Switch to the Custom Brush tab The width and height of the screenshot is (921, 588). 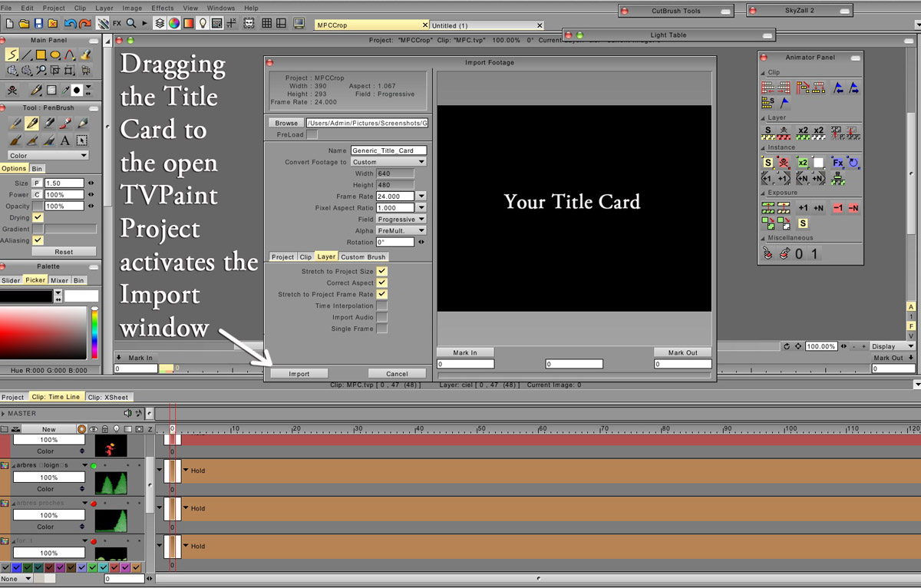coord(364,257)
